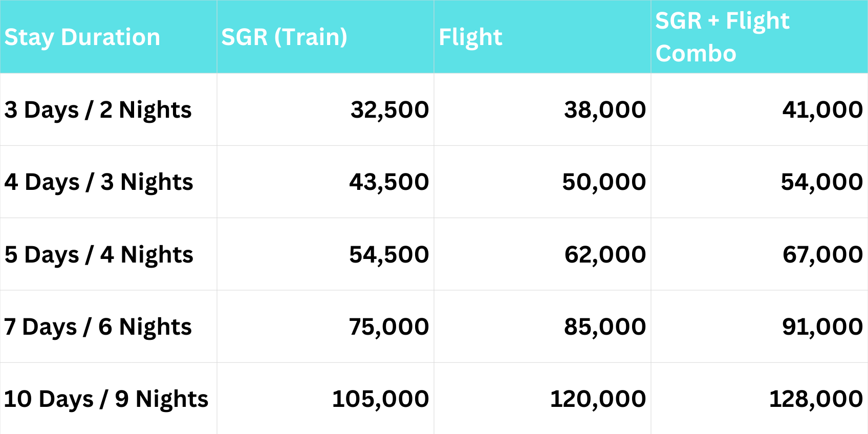This screenshot has height=434, width=868.
Task: Select the 62,000 flight price cell
Action: point(605,255)
